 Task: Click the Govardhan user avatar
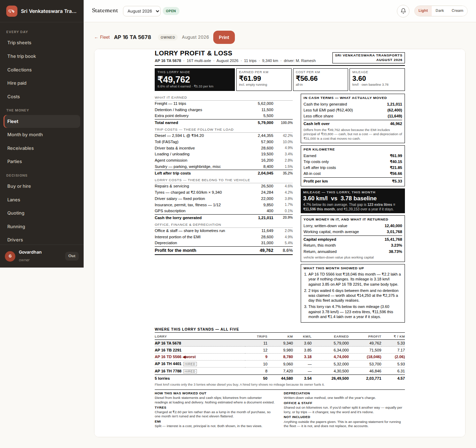tap(10, 256)
